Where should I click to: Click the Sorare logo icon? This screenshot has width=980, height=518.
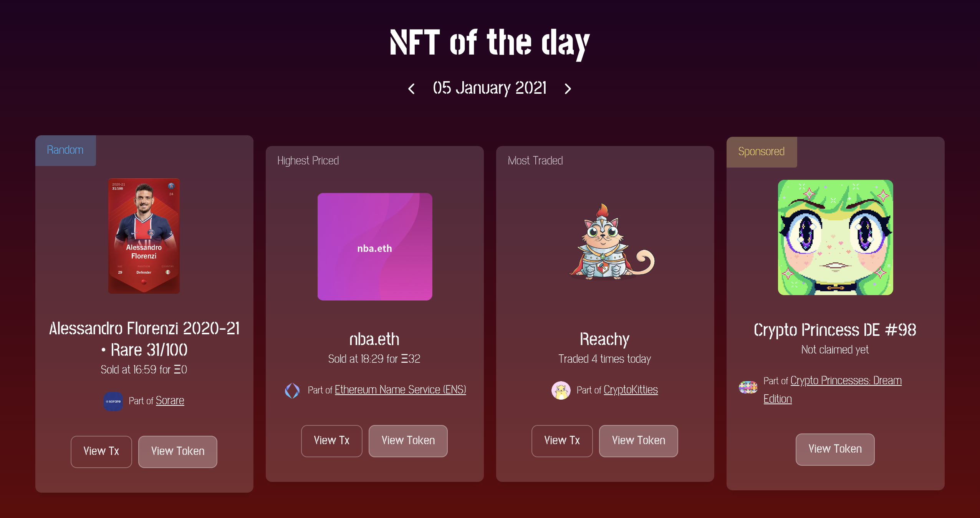113,401
